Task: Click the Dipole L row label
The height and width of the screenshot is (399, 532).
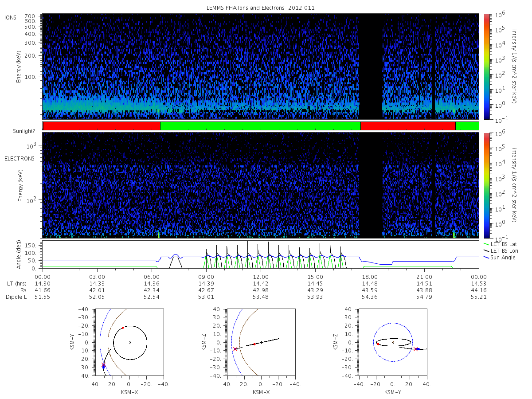Action: pos(16,297)
